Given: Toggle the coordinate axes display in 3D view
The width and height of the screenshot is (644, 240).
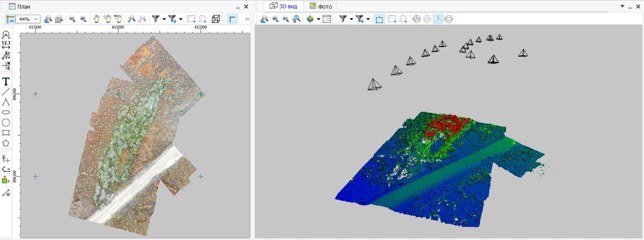Looking at the screenshot, I should 438,19.
